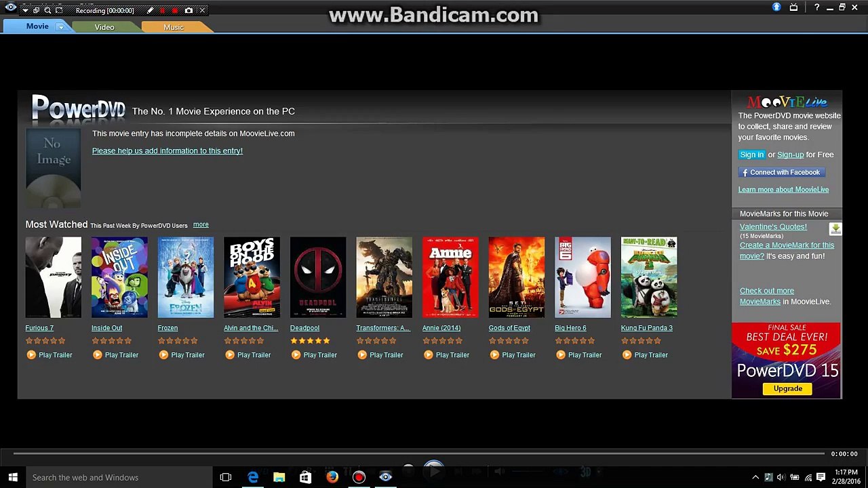The image size is (868, 488).
Task: Switch to the Movie tab
Action: (37, 26)
